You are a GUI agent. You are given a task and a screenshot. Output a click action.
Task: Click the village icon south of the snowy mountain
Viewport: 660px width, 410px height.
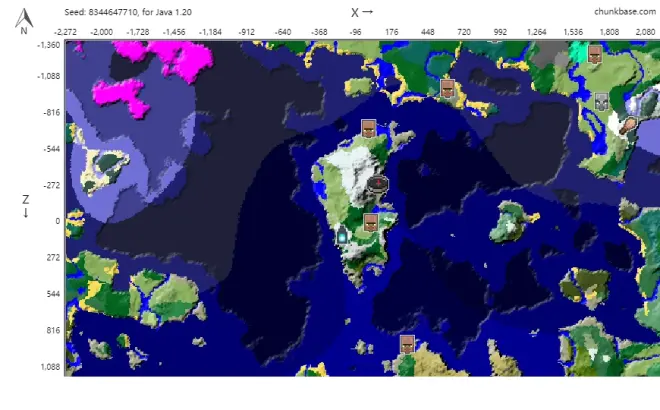pyautogui.click(x=370, y=222)
